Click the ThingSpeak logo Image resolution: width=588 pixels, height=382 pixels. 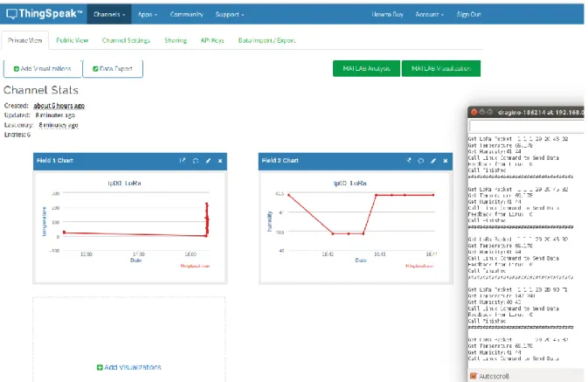pos(45,14)
